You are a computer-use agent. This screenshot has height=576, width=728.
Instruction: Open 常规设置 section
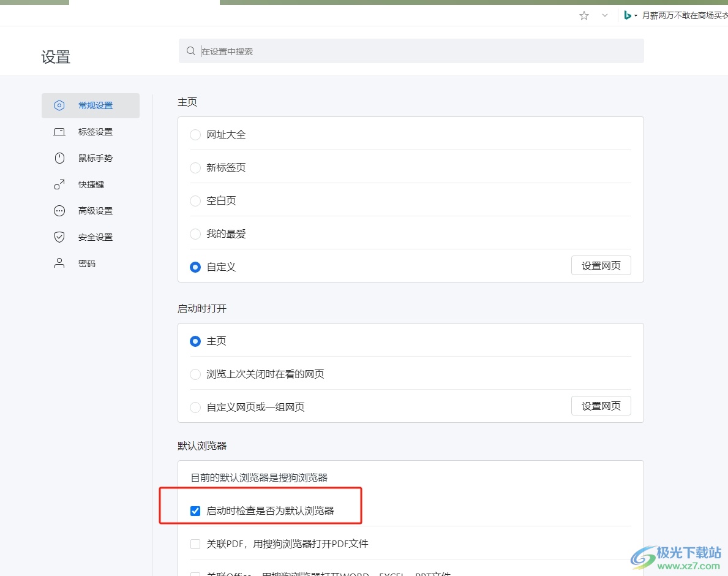pyautogui.click(x=91, y=105)
